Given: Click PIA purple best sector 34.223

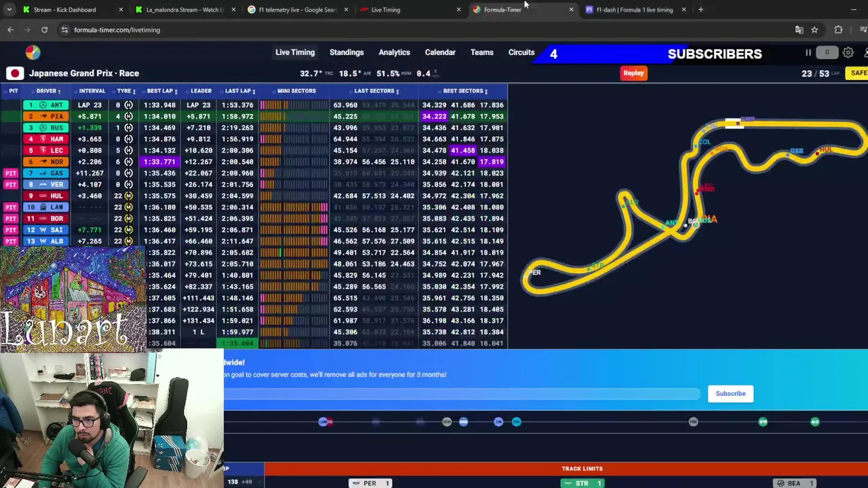Looking at the screenshot, I should (x=434, y=117).
